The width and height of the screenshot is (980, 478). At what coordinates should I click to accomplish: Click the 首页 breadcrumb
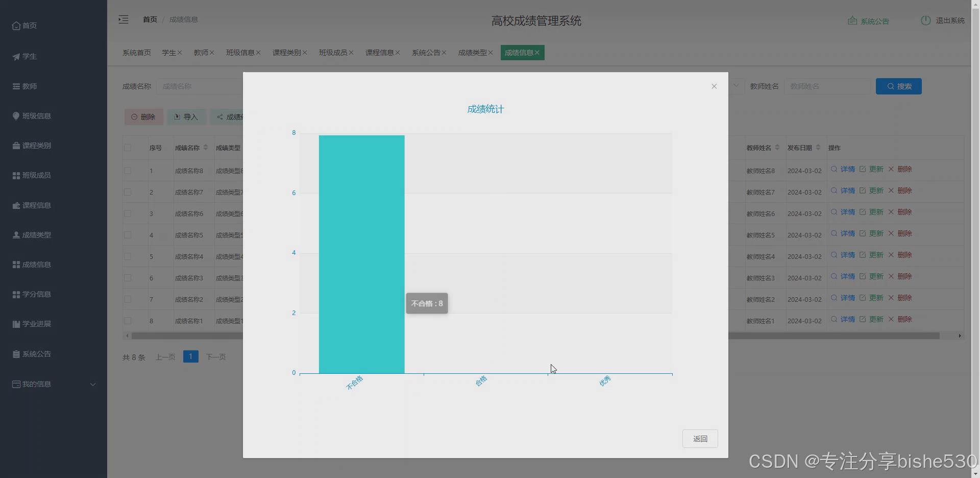[x=150, y=19]
